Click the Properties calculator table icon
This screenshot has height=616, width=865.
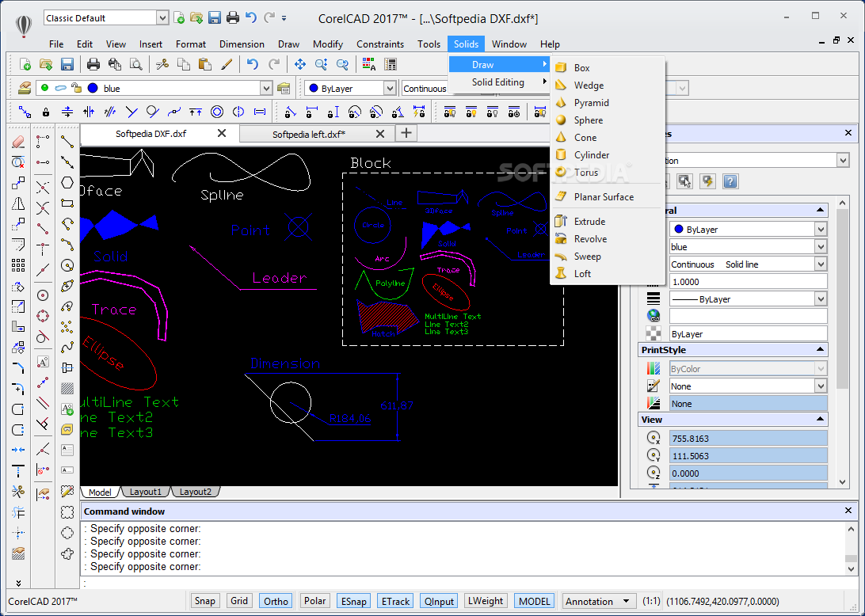tap(391, 64)
